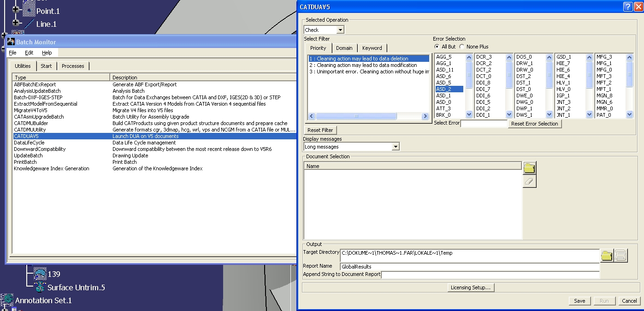Select error code GSD_1

[x=563, y=57]
